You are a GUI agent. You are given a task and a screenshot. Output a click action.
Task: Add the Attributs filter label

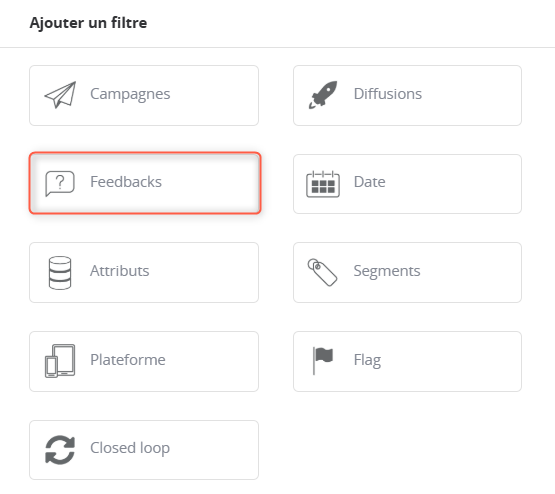pyautogui.click(x=119, y=271)
